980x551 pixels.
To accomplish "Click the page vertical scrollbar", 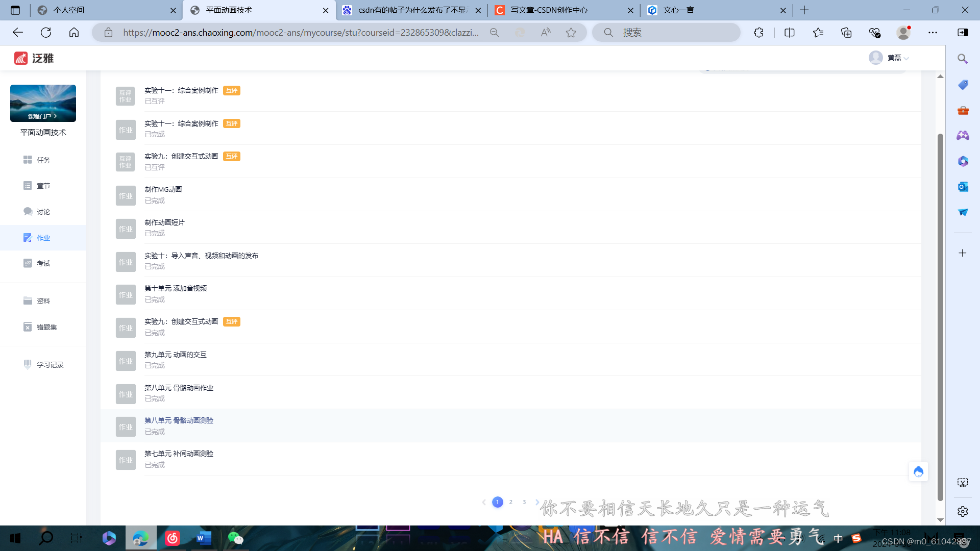I will click(940, 316).
